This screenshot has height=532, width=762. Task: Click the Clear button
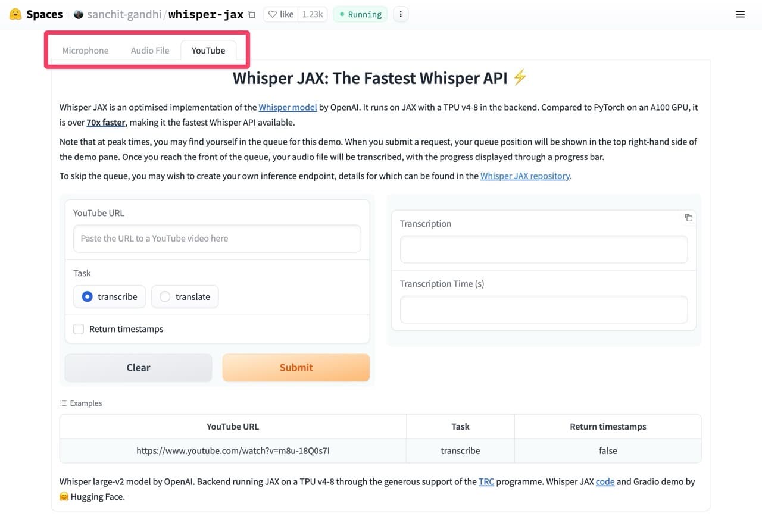point(138,367)
